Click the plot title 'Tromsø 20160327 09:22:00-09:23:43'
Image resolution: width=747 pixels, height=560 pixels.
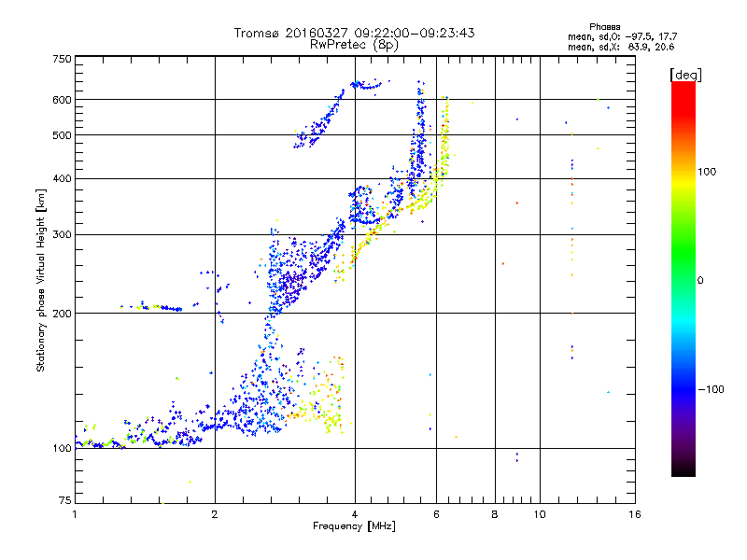355,33
